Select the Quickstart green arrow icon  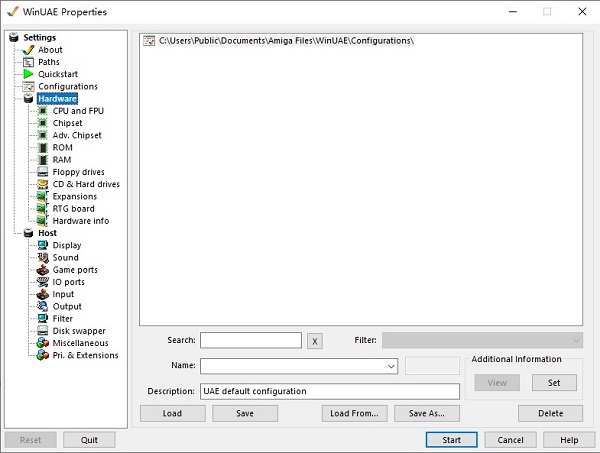28,74
